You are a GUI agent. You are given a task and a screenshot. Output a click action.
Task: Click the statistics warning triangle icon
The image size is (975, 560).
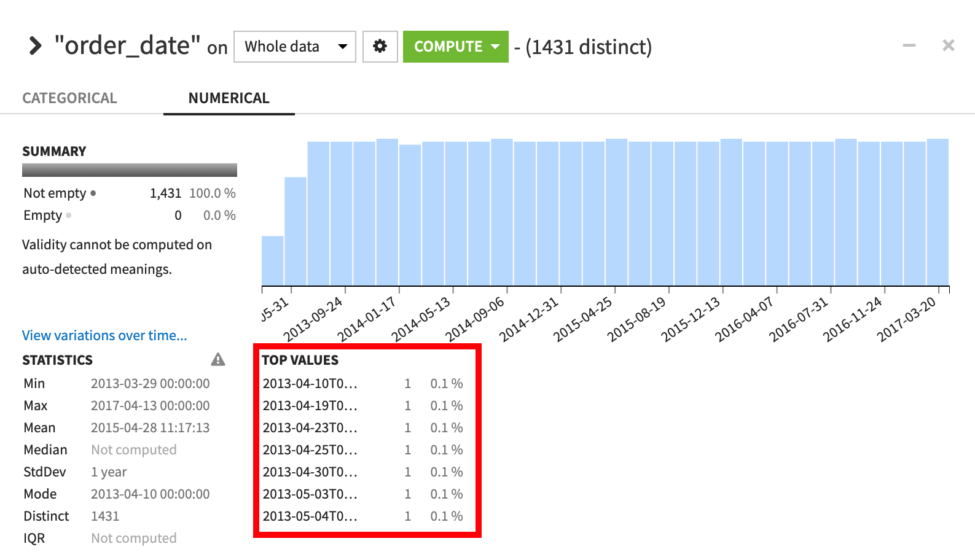click(x=218, y=360)
